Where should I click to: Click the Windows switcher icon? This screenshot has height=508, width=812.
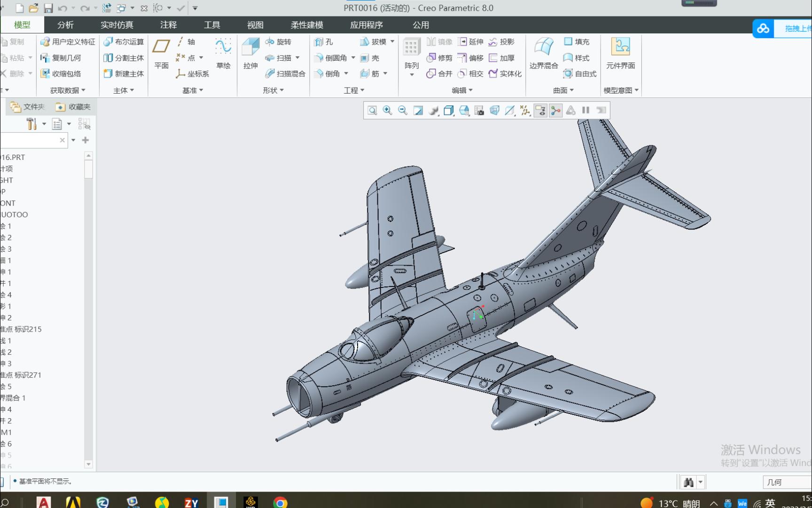pyautogui.click(x=121, y=8)
